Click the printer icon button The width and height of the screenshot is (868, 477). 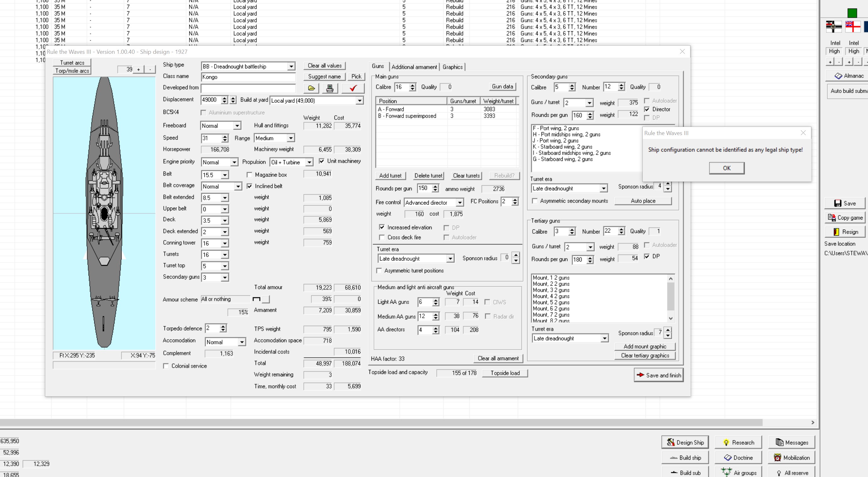[x=330, y=88]
